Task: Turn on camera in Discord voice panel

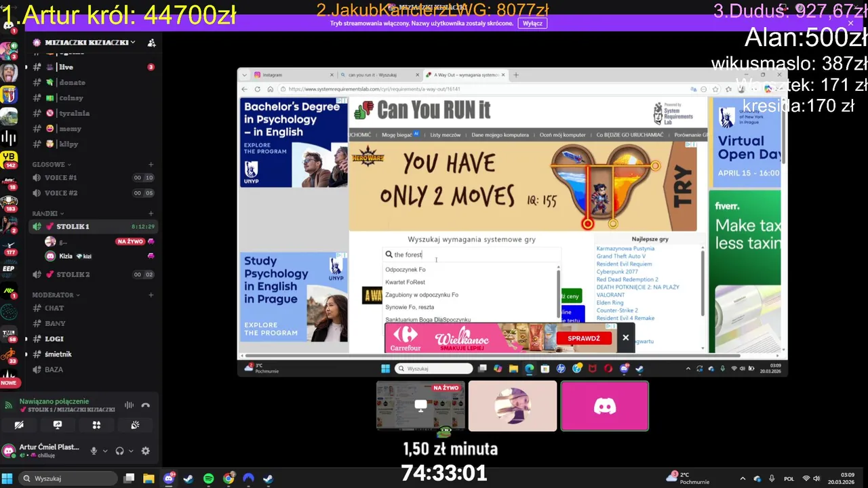Action: [x=19, y=425]
